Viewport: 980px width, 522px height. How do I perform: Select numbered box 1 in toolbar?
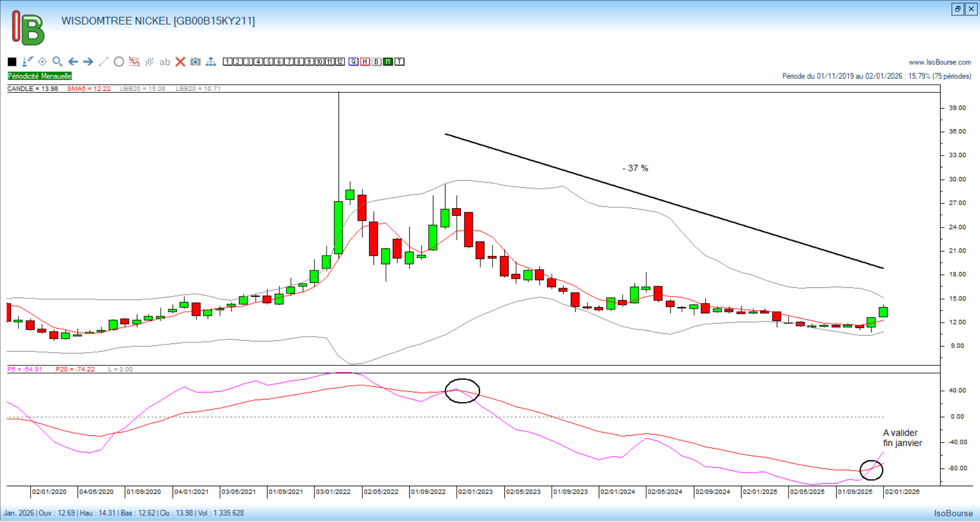coord(228,62)
